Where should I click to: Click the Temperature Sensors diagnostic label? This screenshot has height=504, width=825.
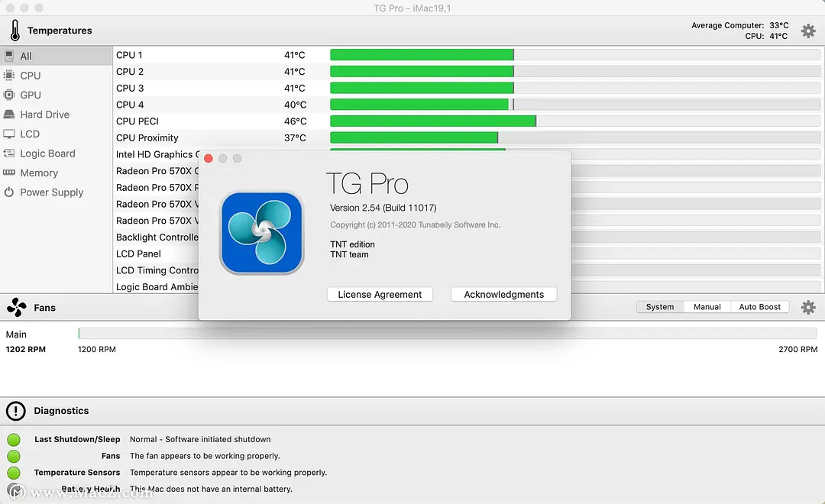[x=77, y=473]
